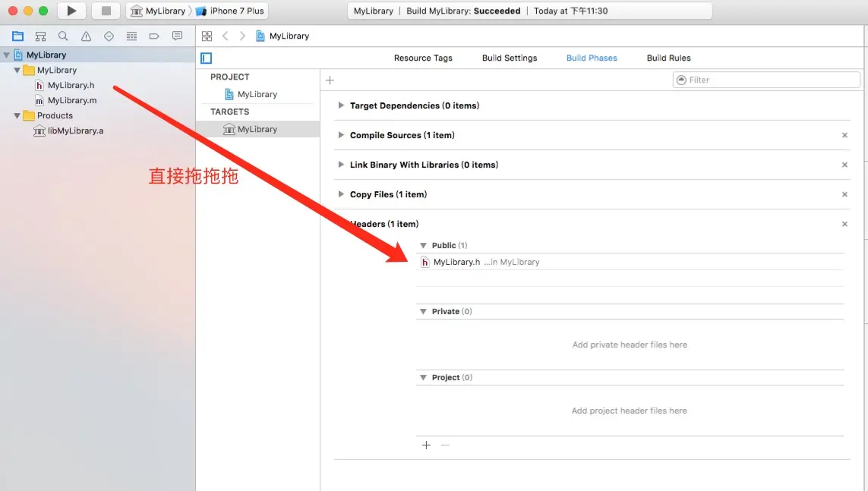
Task: Collapse the Products folder triangle
Action: [x=17, y=115]
